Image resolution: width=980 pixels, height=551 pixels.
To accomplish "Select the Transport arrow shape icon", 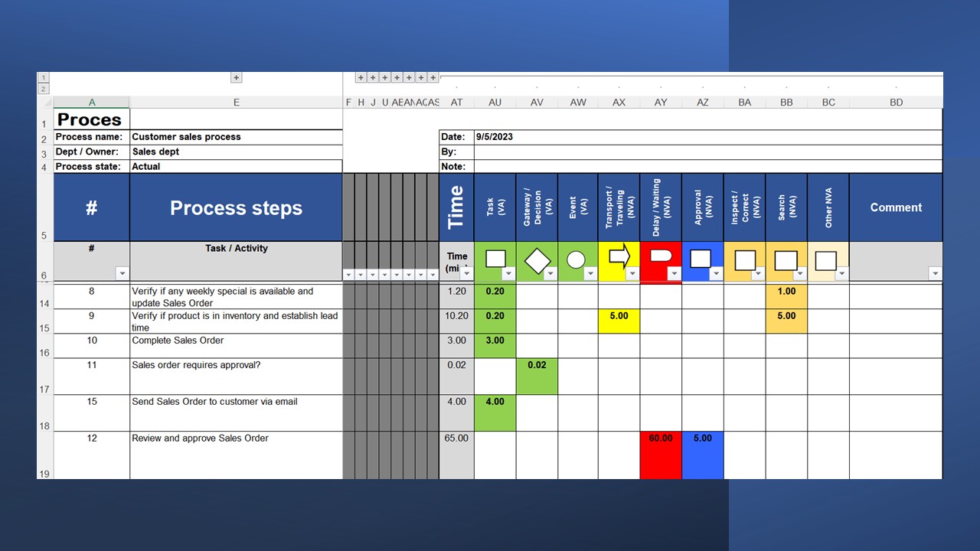I will tap(618, 257).
